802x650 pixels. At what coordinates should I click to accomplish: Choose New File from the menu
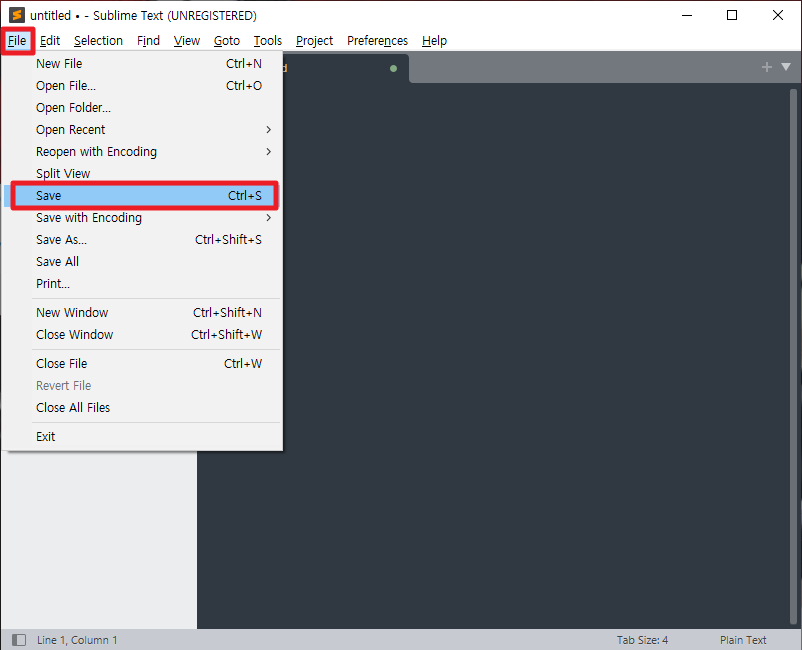(x=142, y=63)
